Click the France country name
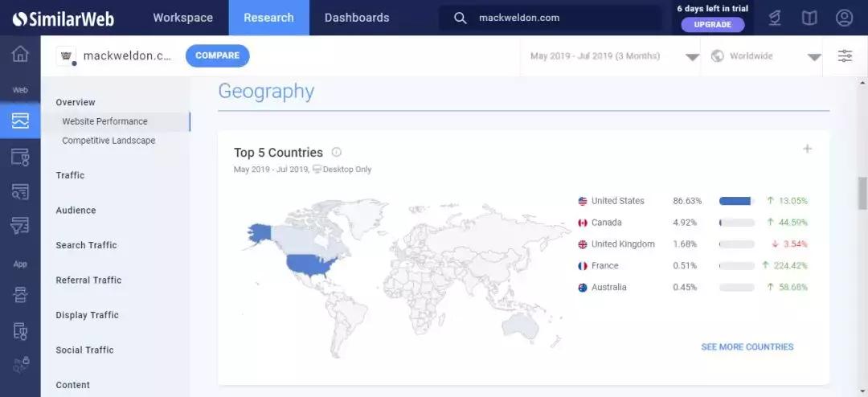868x397 pixels. tap(604, 266)
